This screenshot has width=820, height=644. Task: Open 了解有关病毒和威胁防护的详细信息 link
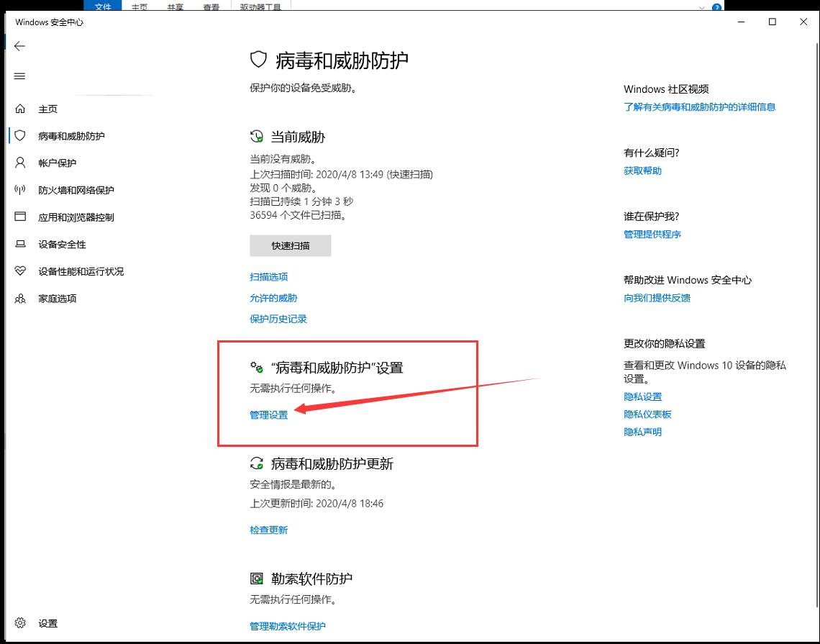(699, 107)
